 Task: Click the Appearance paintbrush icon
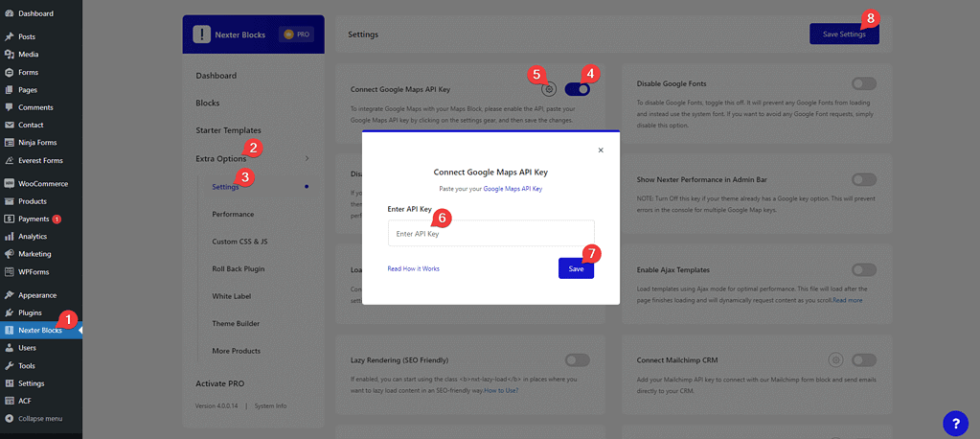coord(10,295)
